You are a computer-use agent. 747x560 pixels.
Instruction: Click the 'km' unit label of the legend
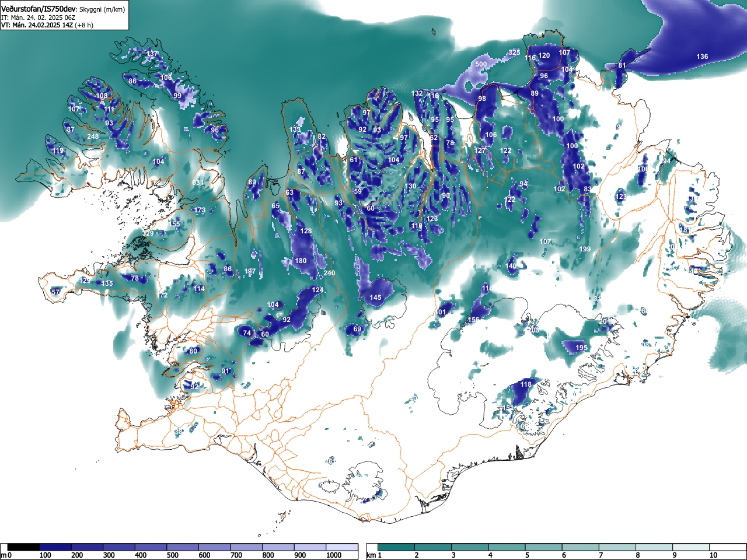(x=371, y=555)
